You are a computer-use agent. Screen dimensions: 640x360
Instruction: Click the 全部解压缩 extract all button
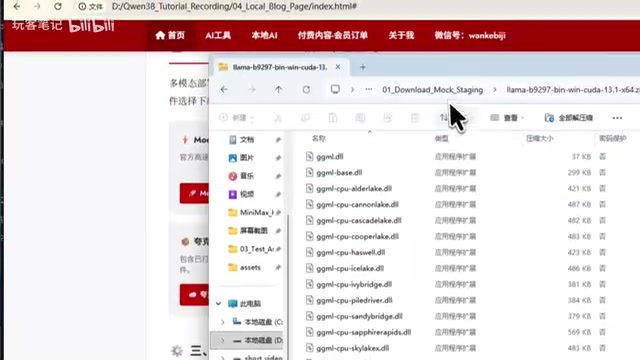click(x=569, y=118)
